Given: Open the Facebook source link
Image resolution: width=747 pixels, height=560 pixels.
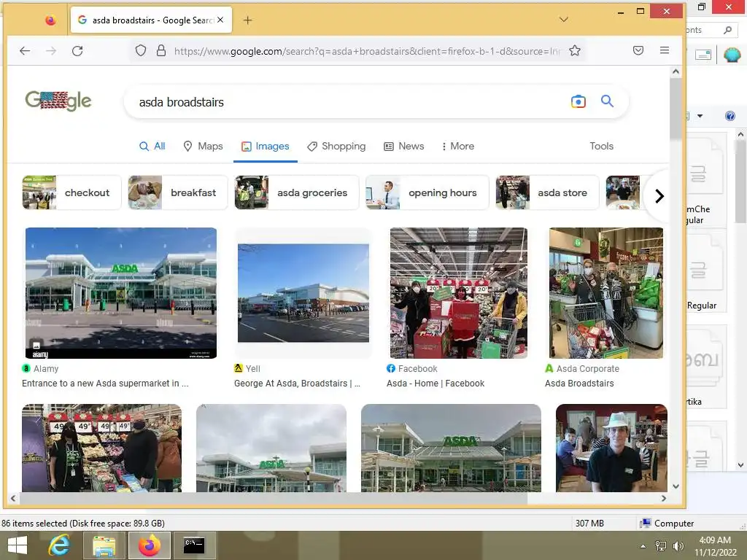Looking at the screenshot, I should pyautogui.click(x=412, y=368).
